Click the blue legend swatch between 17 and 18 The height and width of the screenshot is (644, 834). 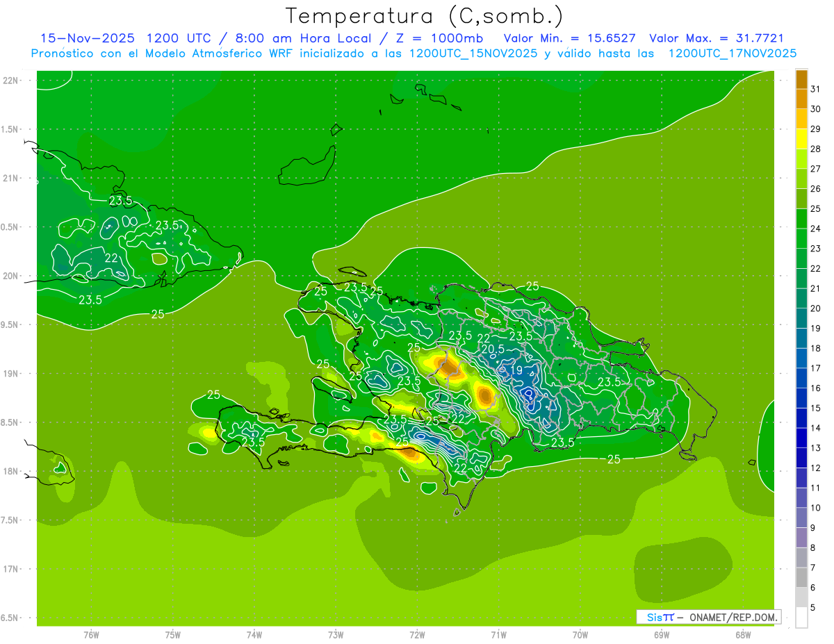(x=801, y=358)
